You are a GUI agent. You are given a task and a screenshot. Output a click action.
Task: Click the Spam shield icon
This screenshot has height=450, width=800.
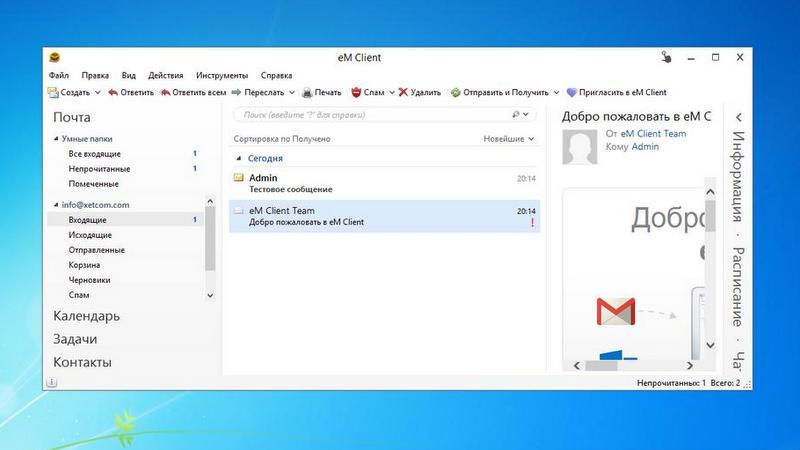(356, 92)
